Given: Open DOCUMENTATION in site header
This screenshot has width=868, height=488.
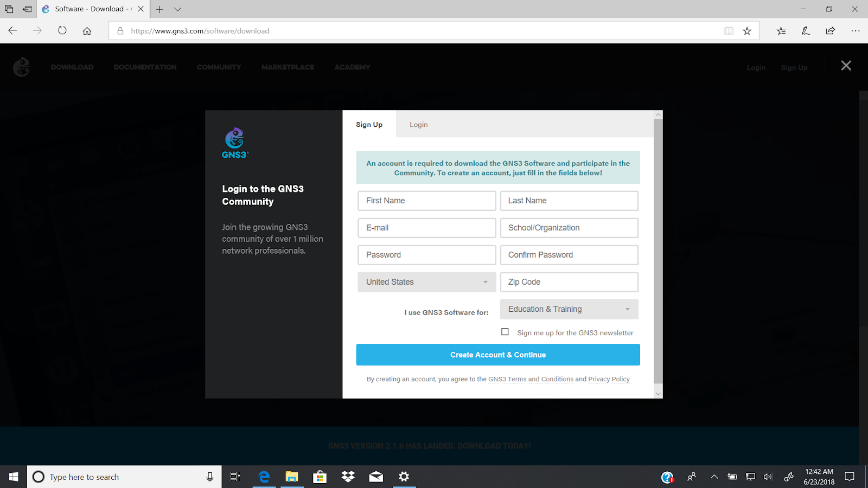Looking at the screenshot, I should [x=145, y=67].
